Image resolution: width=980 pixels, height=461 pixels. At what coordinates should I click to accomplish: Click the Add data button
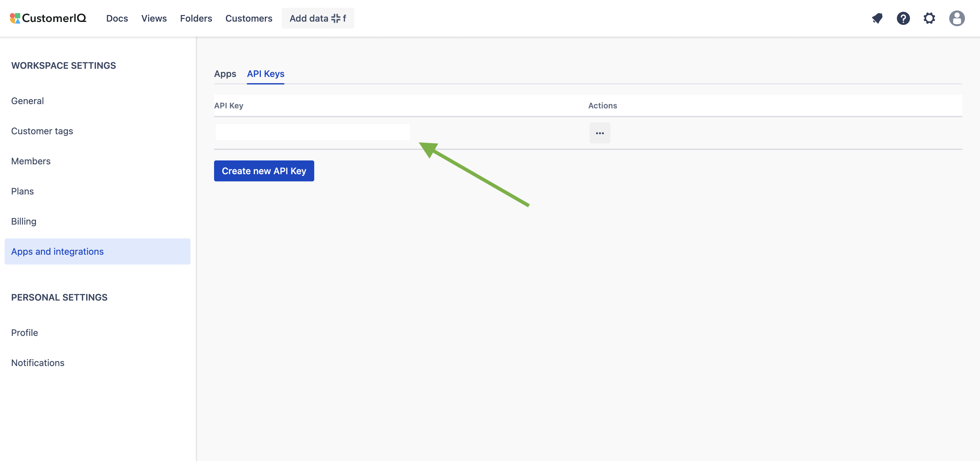tap(318, 18)
